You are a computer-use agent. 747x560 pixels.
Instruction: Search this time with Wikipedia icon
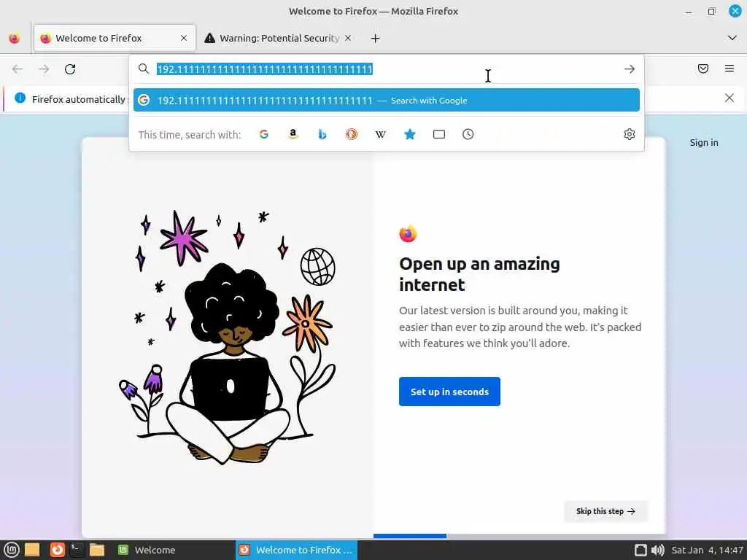coord(381,134)
